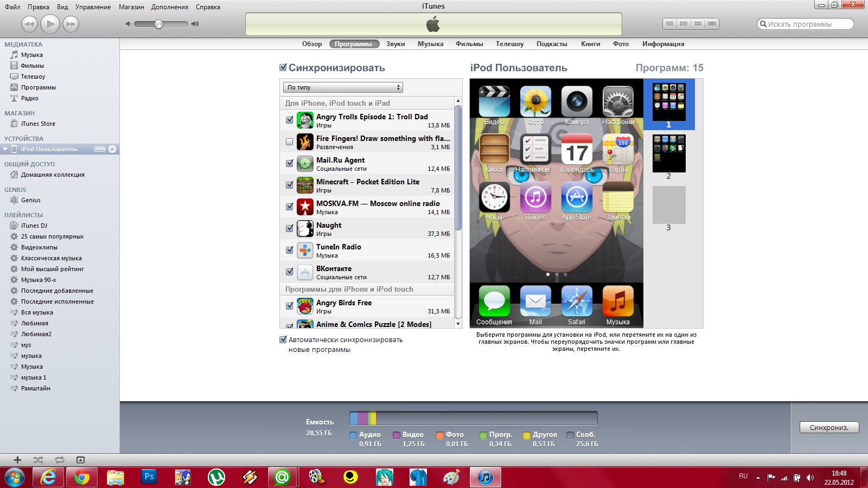Viewport: 868px width, 488px height.
Task: Click the Play button
Action: click(x=50, y=24)
